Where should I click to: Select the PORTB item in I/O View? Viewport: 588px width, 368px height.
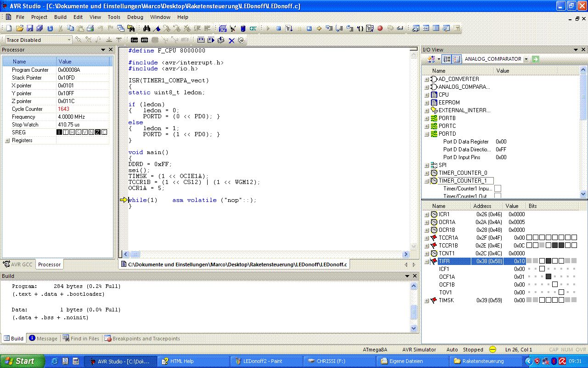coord(447,118)
